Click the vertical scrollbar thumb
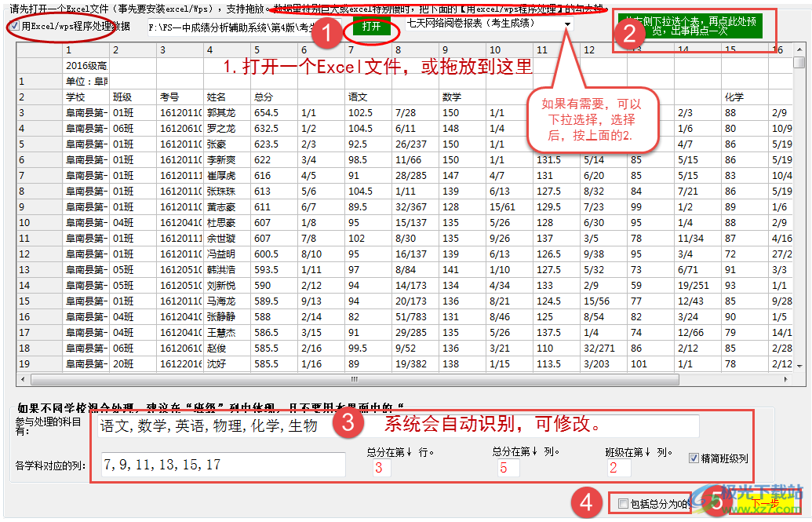 pyautogui.click(x=800, y=62)
